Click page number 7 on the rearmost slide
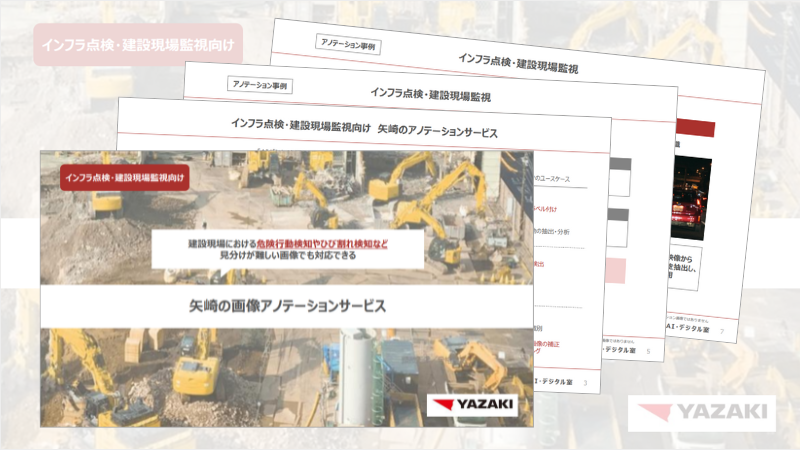Image resolution: width=800 pixels, height=450 pixels. 721,331
